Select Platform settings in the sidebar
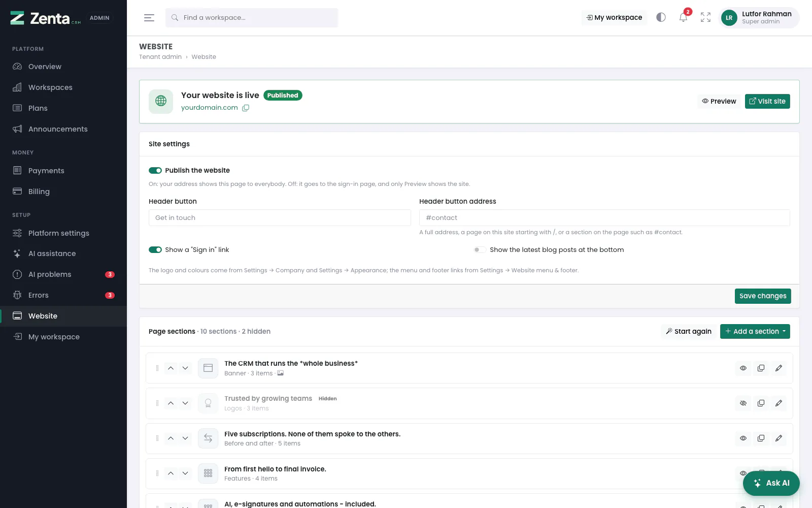Viewport: 812px width, 508px height. click(x=63, y=233)
